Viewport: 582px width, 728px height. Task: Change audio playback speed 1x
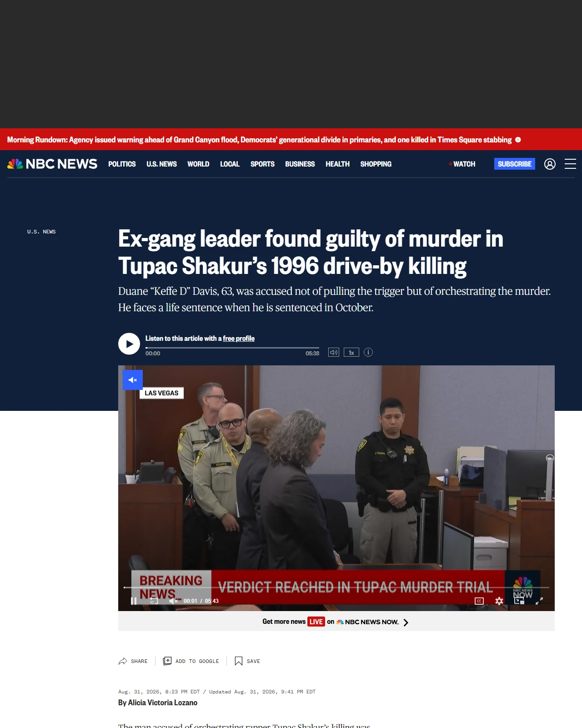click(x=351, y=352)
